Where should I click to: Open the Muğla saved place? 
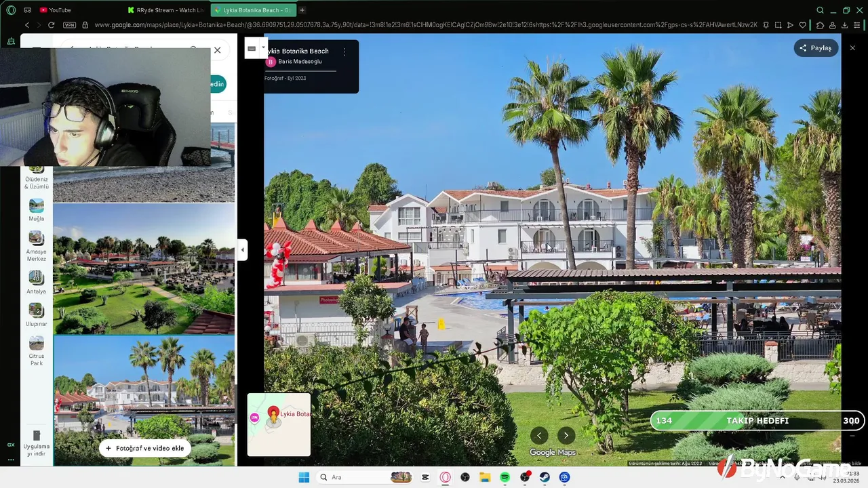pos(36,210)
